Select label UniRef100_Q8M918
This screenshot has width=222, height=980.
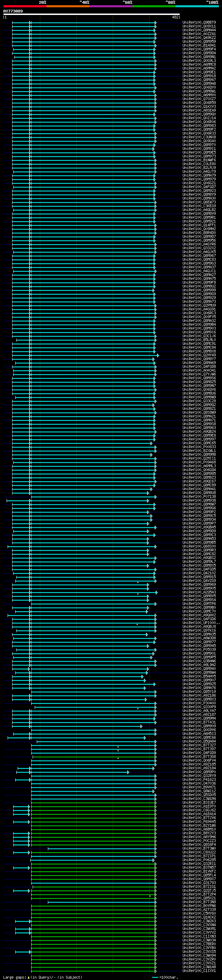(x=199, y=76)
